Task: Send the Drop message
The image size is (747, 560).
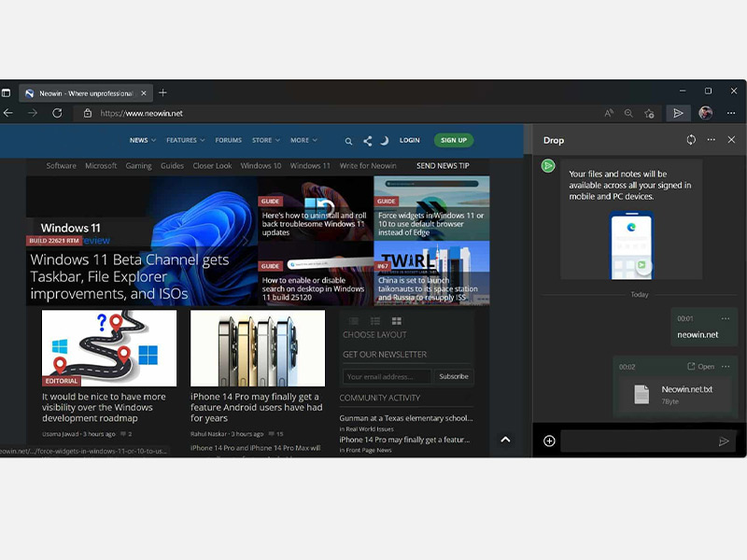Action: (x=724, y=441)
